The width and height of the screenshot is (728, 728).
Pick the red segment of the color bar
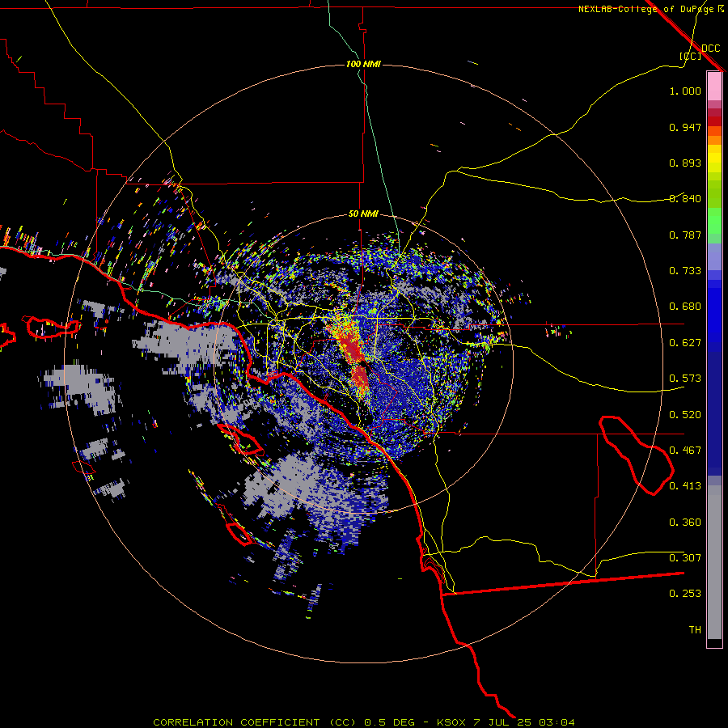[x=714, y=121]
